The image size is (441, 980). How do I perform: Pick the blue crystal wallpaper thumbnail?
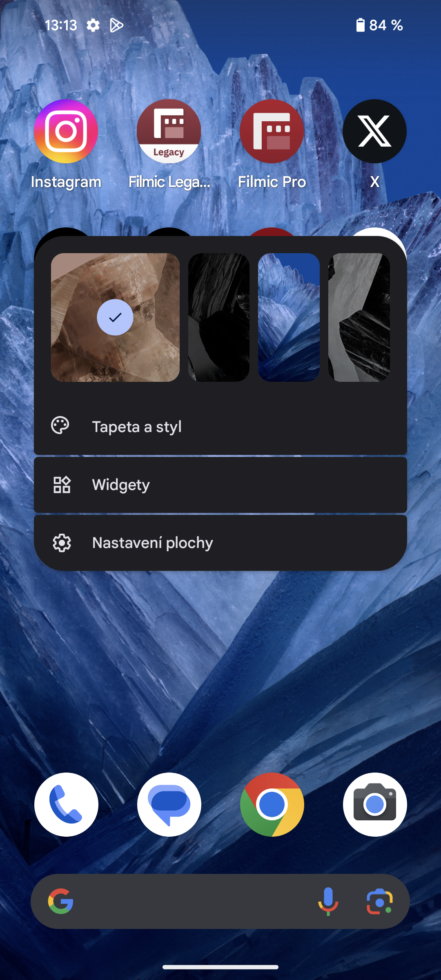pos(289,317)
